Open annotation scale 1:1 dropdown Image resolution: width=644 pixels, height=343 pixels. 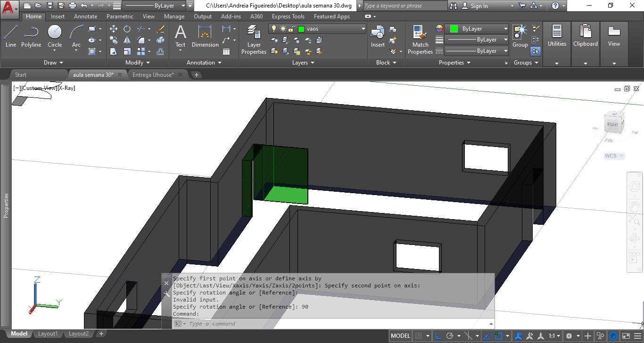tap(555, 336)
